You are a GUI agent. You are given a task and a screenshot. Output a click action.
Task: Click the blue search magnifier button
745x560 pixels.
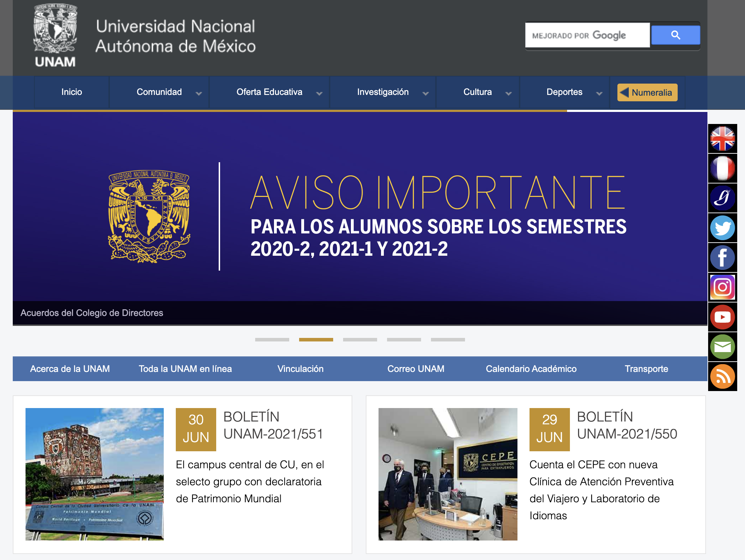pyautogui.click(x=676, y=35)
